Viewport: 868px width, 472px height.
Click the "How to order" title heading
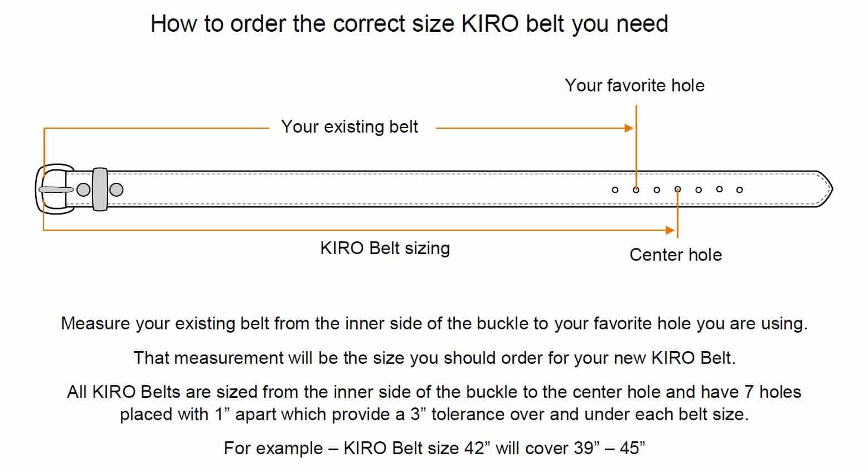(409, 24)
